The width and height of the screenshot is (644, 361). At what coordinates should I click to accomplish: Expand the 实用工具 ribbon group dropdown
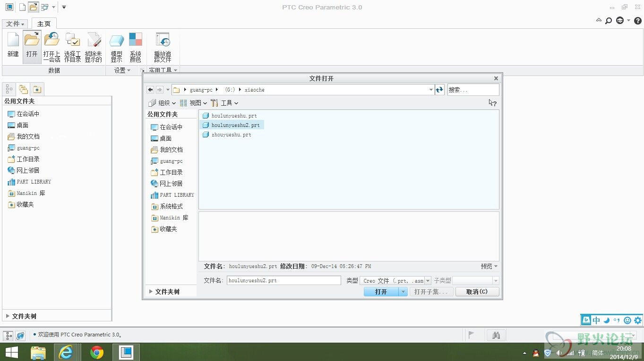pyautogui.click(x=163, y=70)
